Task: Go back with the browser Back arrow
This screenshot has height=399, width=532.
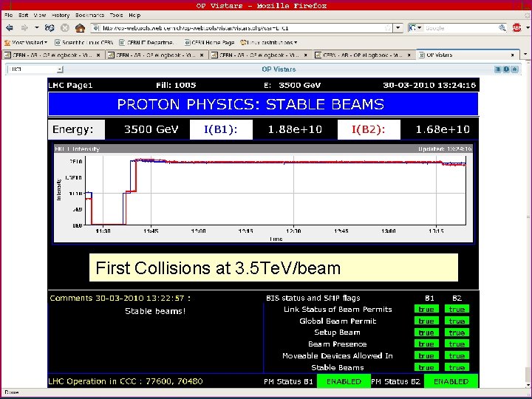Action: click(x=10, y=28)
